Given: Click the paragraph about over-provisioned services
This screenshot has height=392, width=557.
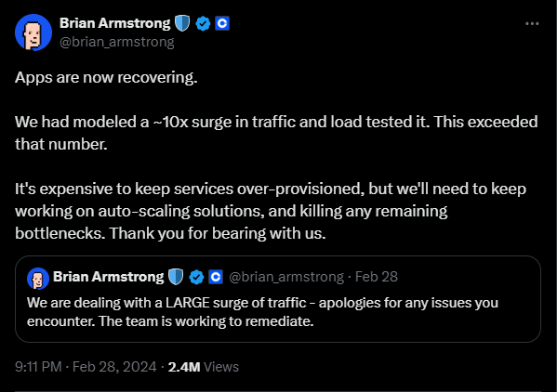Looking at the screenshot, I should coord(271,211).
